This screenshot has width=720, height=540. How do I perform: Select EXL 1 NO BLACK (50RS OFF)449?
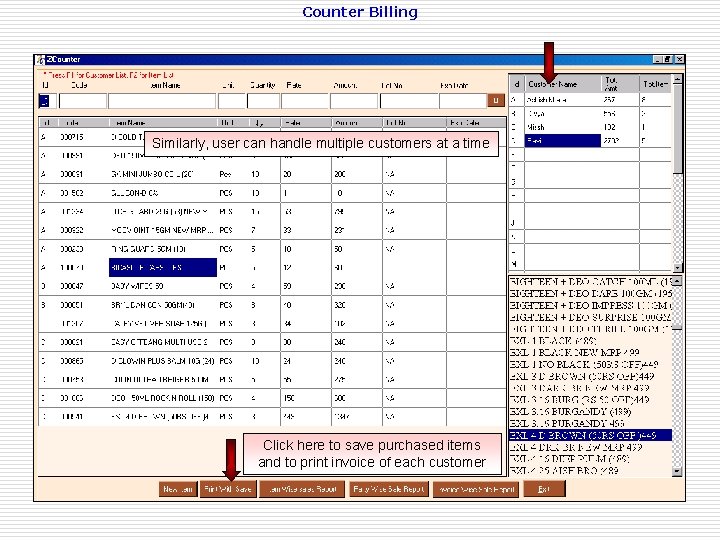tap(591, 364)
